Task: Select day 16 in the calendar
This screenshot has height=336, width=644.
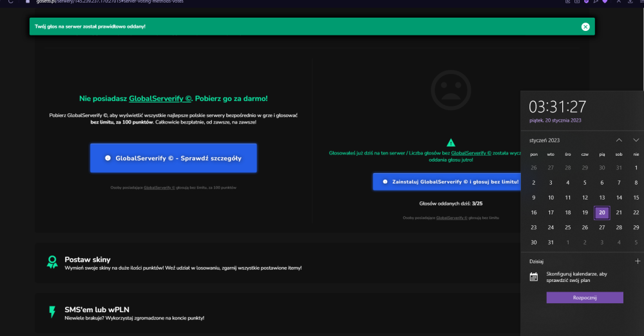Action: [x=533, y=212]
